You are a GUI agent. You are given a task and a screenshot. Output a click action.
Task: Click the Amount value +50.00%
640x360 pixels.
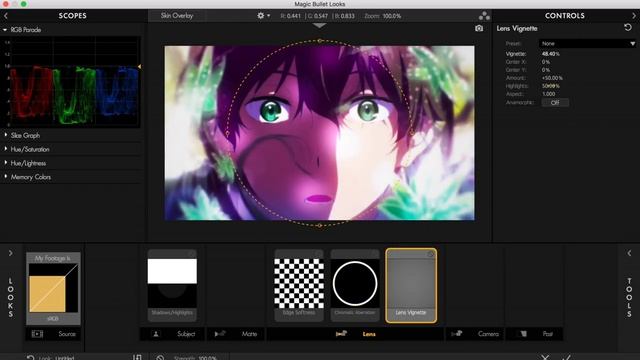(552, 78)
